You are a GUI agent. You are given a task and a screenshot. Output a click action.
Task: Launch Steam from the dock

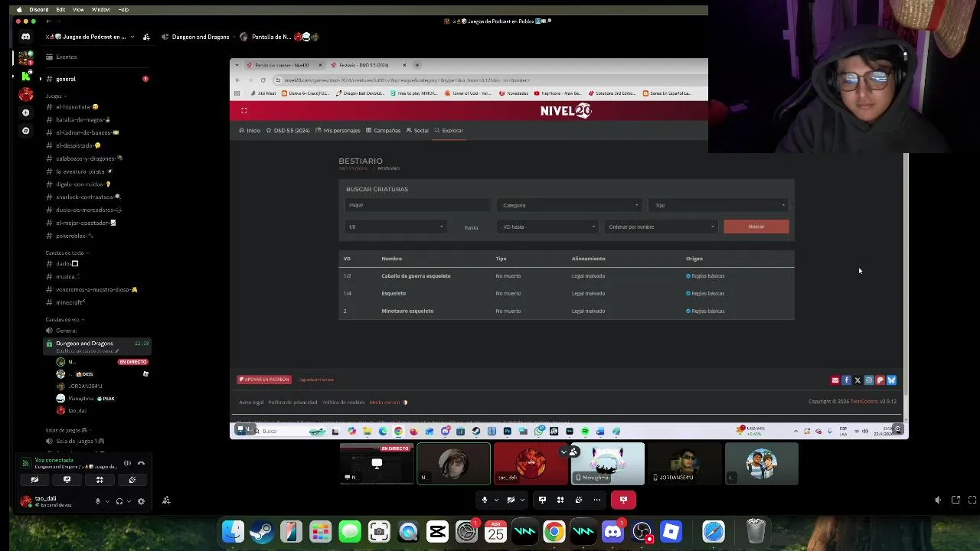(262, 531)
